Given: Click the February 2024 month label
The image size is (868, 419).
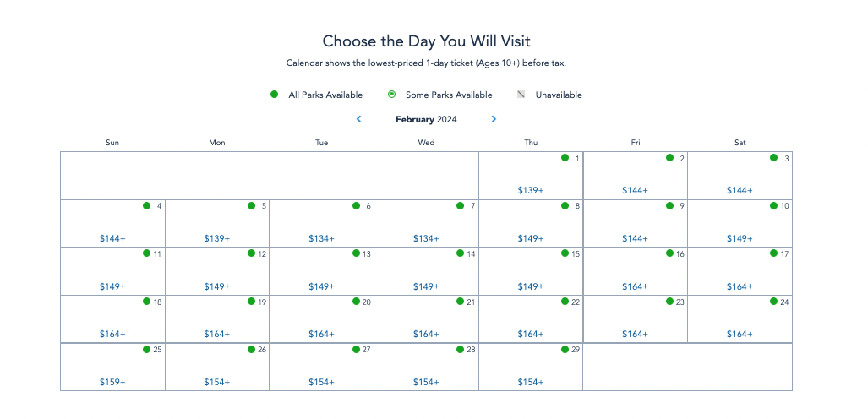Looking at the screenshot, I should (426, 120).
